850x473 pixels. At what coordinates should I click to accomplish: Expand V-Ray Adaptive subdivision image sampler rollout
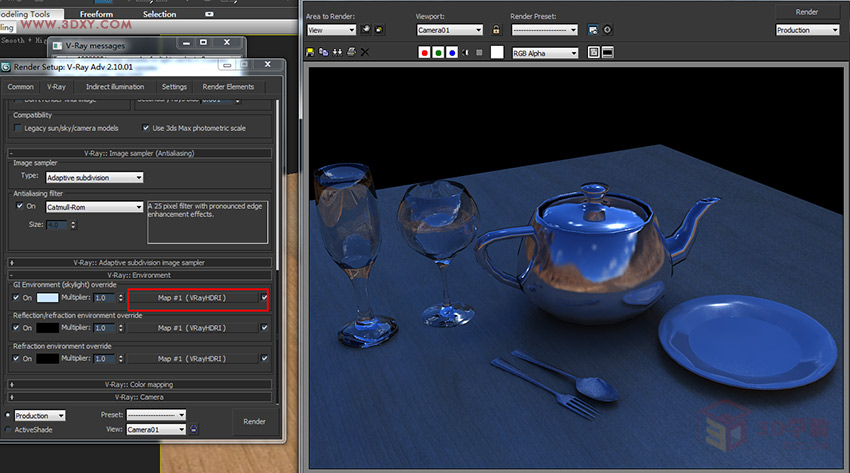click(x=139, y=262)
